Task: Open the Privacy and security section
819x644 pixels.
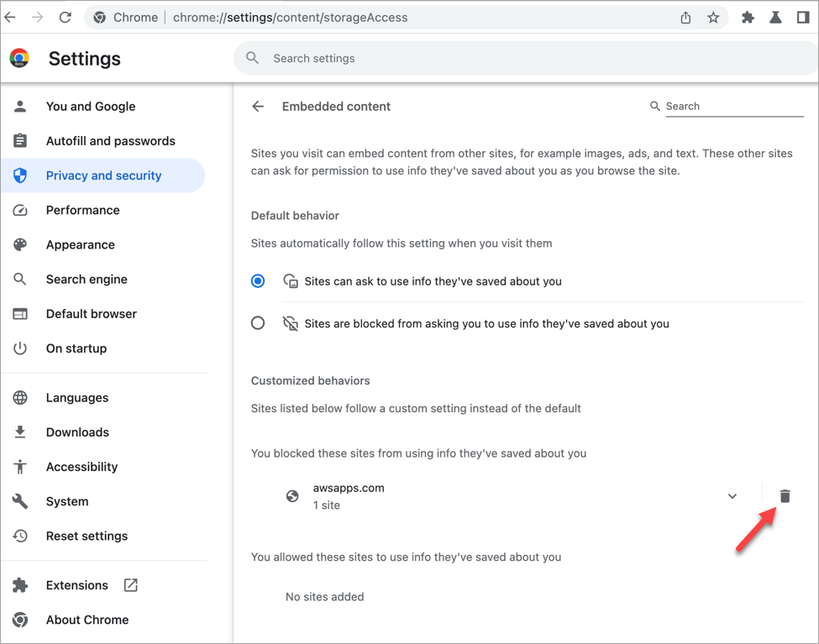Action: point(102,175)
